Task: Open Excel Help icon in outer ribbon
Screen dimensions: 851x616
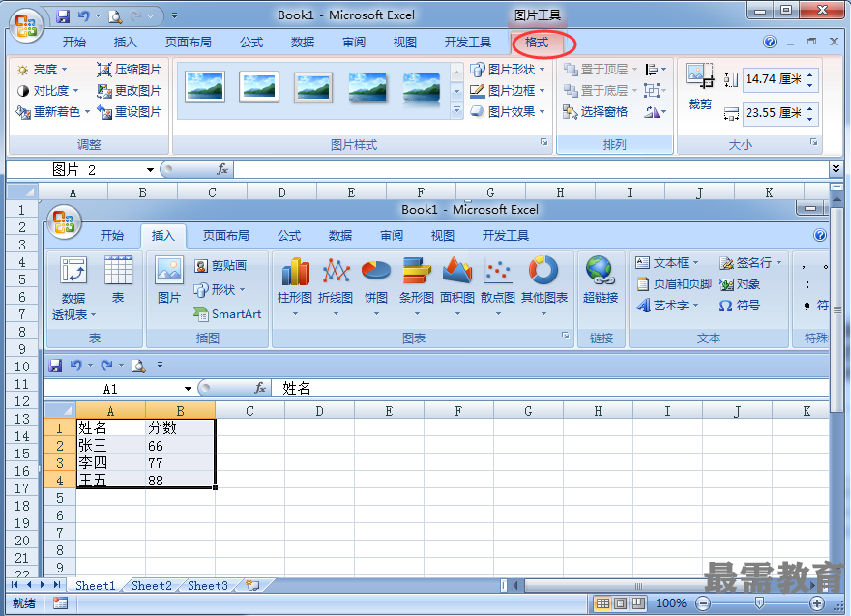Action: point(770,42)
